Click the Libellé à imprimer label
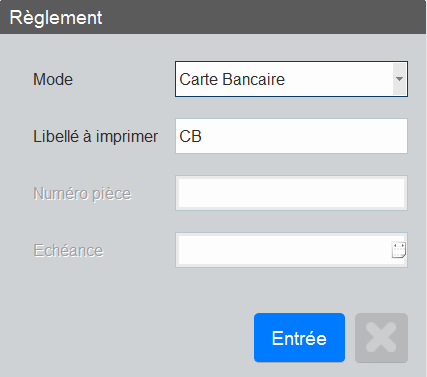This screenshot has height=377, width=427. tap(95, 136)
